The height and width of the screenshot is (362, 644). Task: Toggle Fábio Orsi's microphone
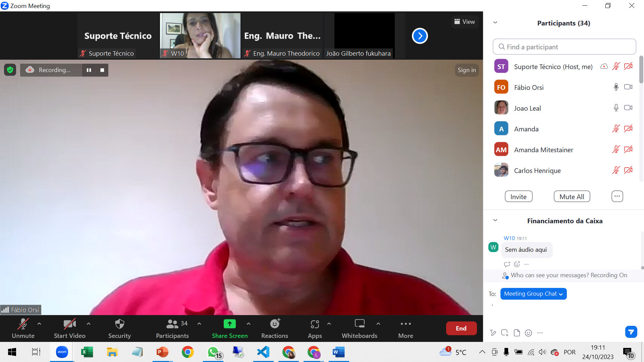coord(616,87)
